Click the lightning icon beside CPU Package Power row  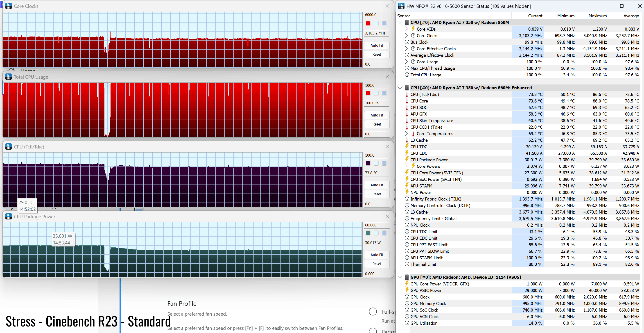coord(407,160)
